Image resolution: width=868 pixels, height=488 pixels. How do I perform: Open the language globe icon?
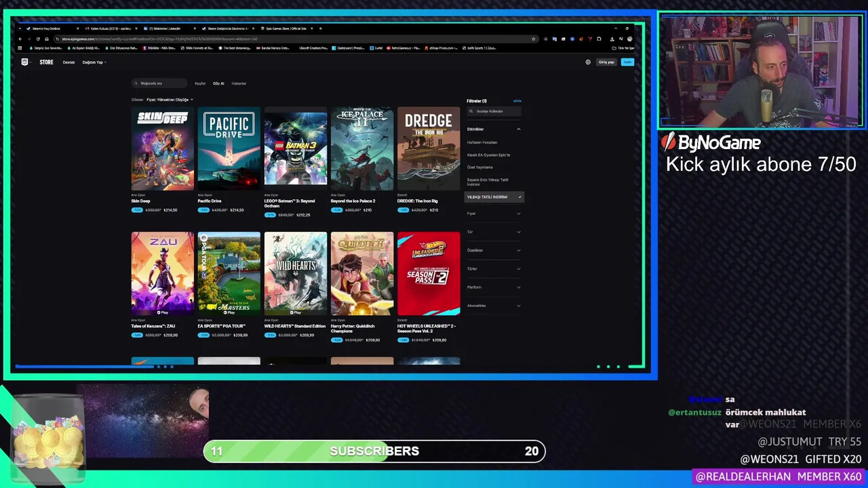[x=588, y=62]
